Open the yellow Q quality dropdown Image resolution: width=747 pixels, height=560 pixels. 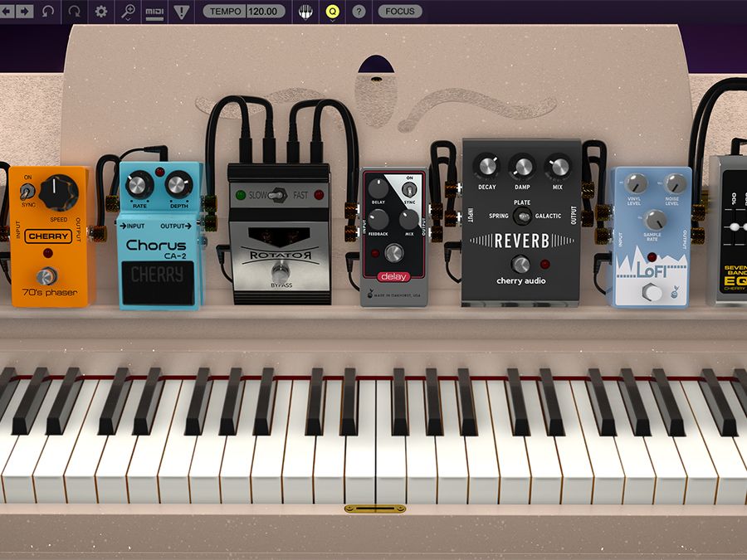pyautogui.click(x=332, y=12)
